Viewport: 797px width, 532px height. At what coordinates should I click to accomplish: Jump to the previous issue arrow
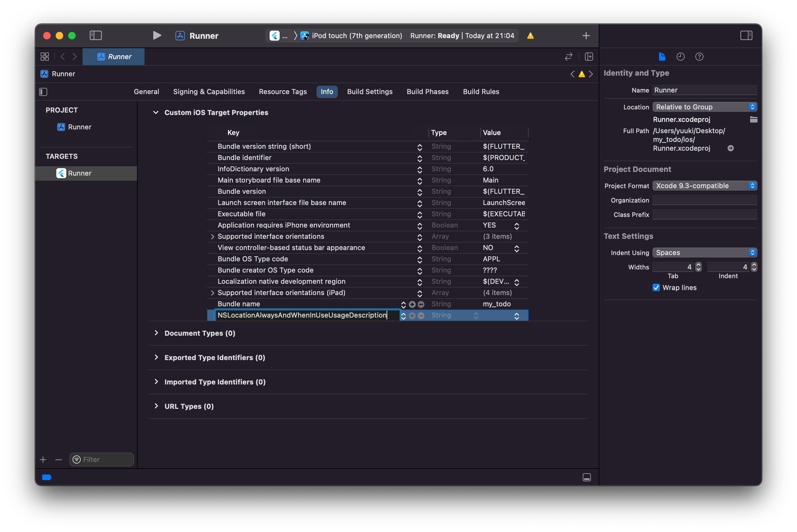point(573,74)
